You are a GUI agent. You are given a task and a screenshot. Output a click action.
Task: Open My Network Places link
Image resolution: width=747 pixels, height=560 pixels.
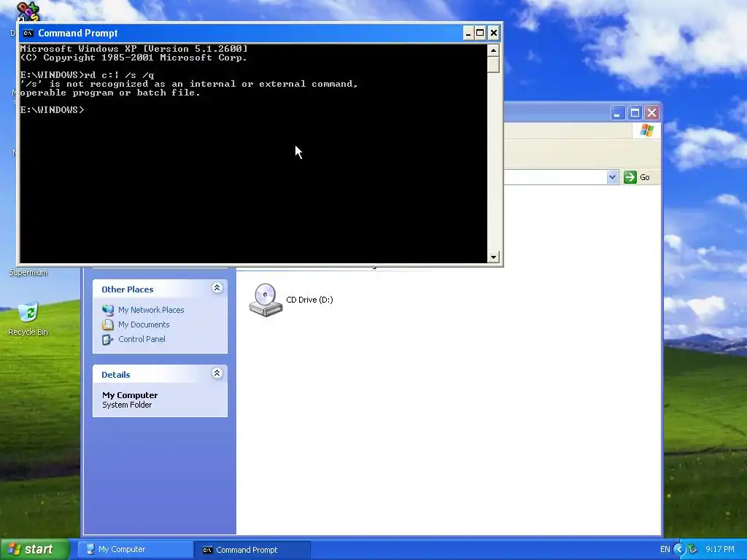pyautogui.click(x=151, y=310)
